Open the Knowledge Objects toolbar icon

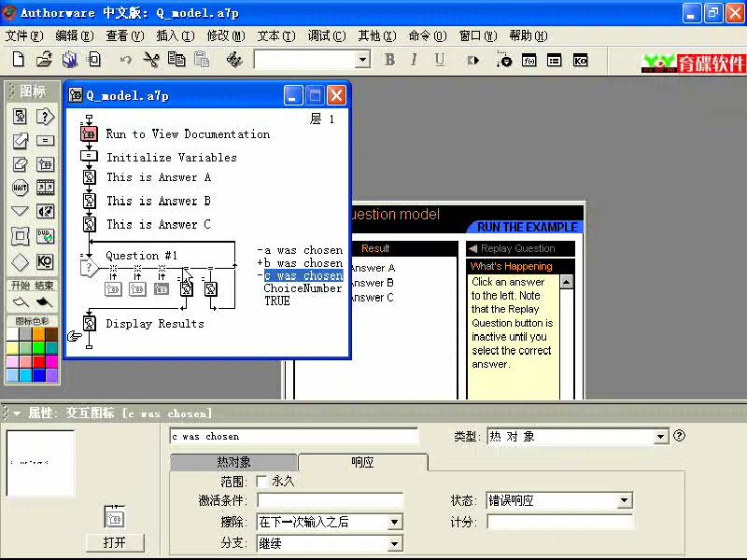(x=580, y=61)
